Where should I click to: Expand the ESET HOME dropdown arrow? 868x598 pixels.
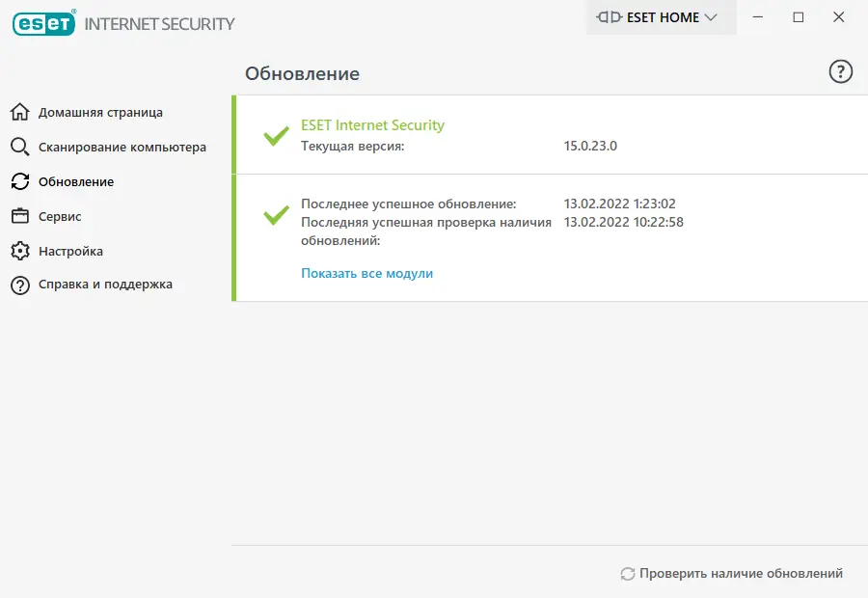(712, 17)
